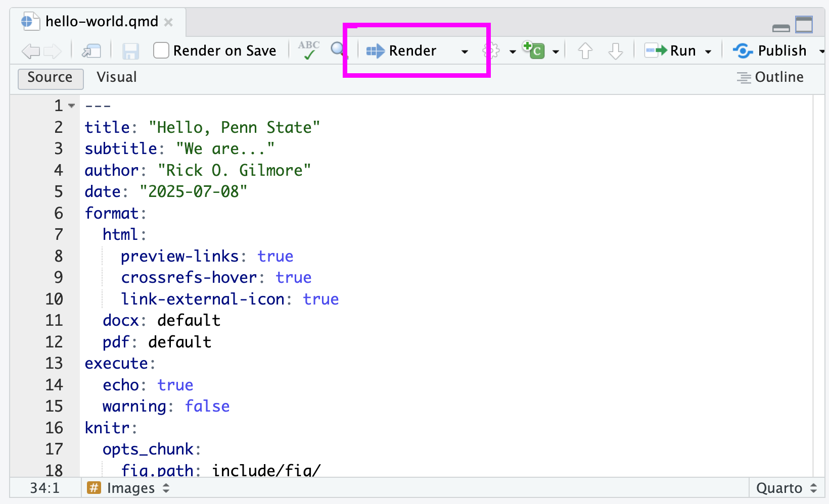Close the hello-world.qmd tab
The width and height of the screenshot is (829, 504).
coord(169,22)
